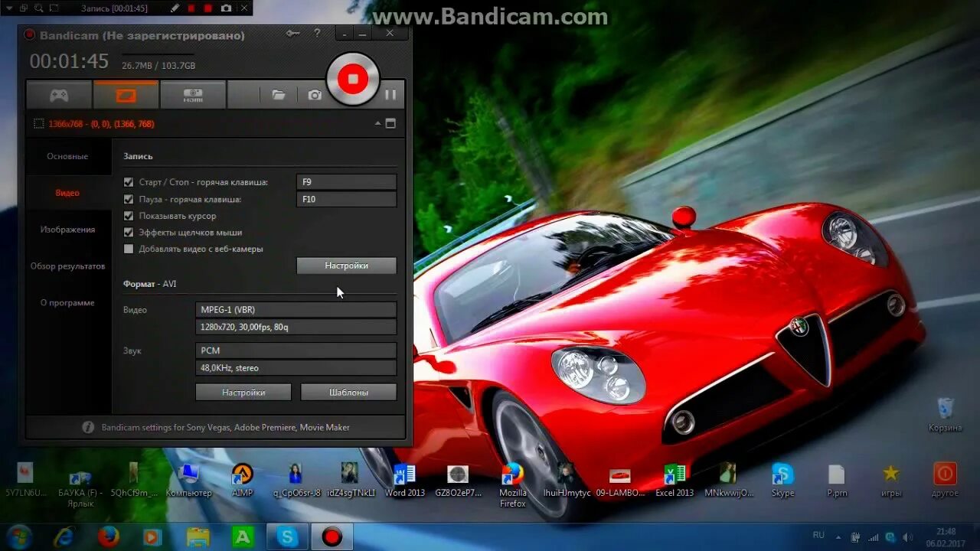This screenshot has width=980, height=551.
Task: Switch to Screen recording mode icon
Action: tap(126, 94)
